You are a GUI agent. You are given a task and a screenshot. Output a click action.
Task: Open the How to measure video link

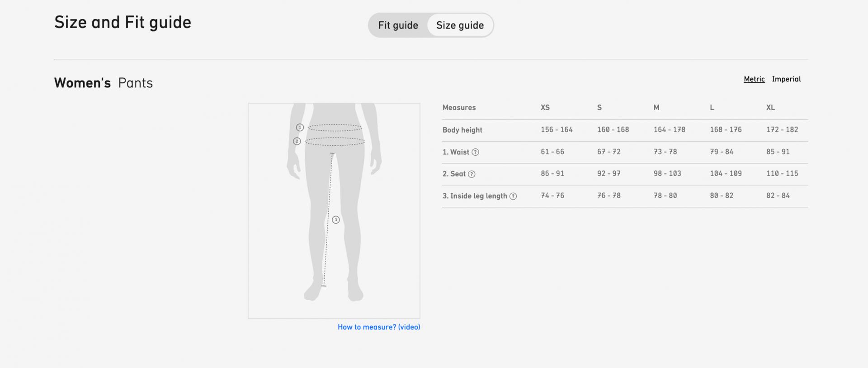[x=379, y=327]
